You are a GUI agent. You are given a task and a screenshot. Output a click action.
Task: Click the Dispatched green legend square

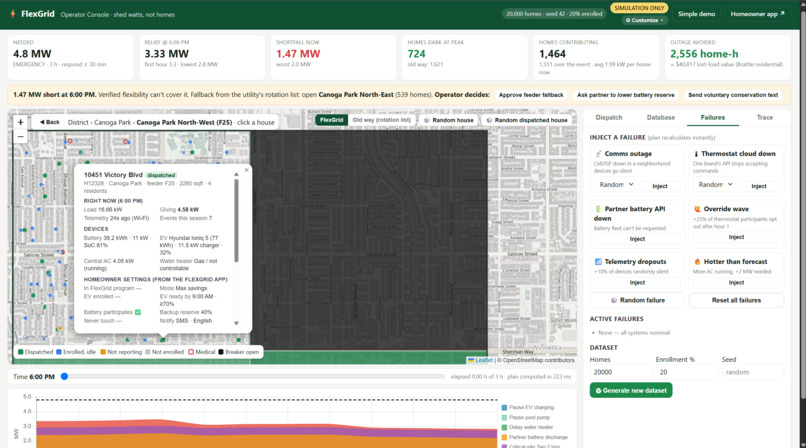tap(21, 352)
